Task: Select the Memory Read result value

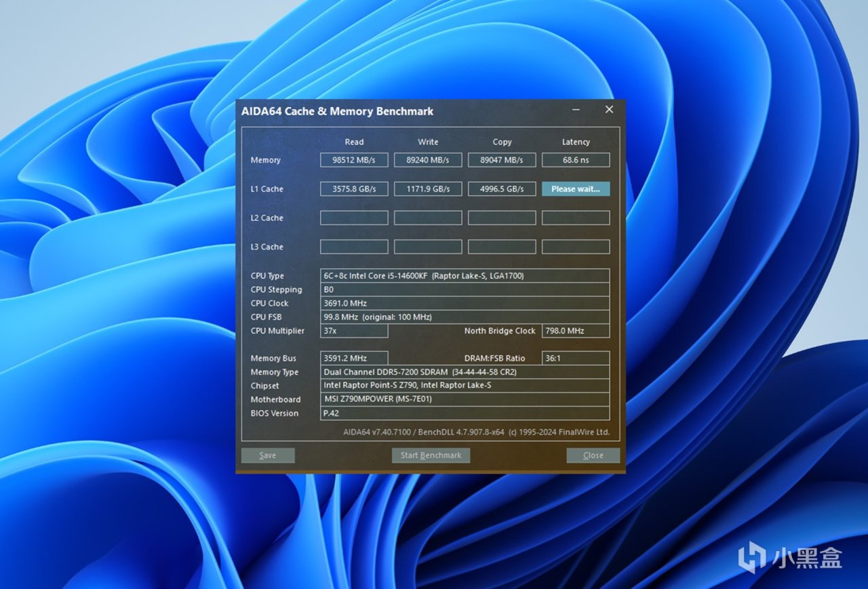Action: pos(354,160)
